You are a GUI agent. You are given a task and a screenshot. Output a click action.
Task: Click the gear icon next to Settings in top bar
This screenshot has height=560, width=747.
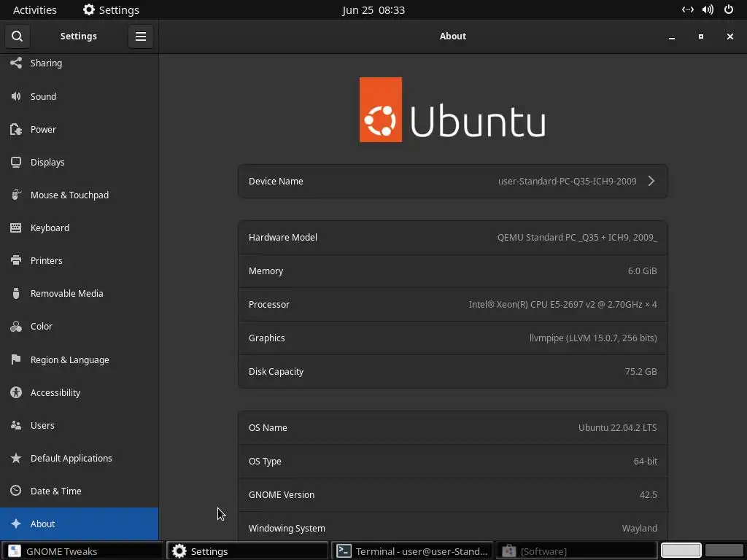point(88,9)
